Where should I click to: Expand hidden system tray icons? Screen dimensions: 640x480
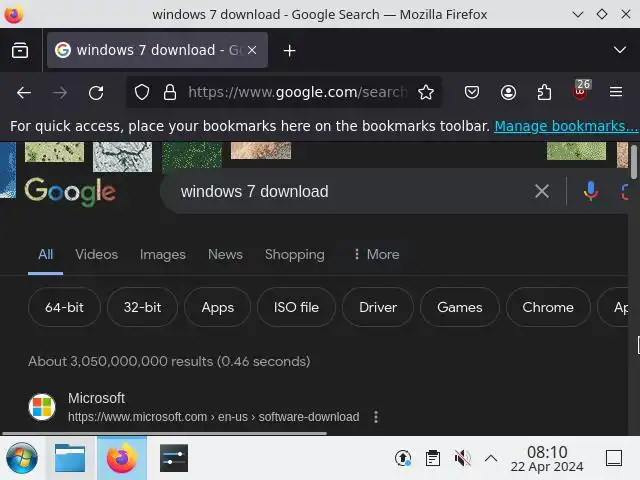[x=491, y=458]
